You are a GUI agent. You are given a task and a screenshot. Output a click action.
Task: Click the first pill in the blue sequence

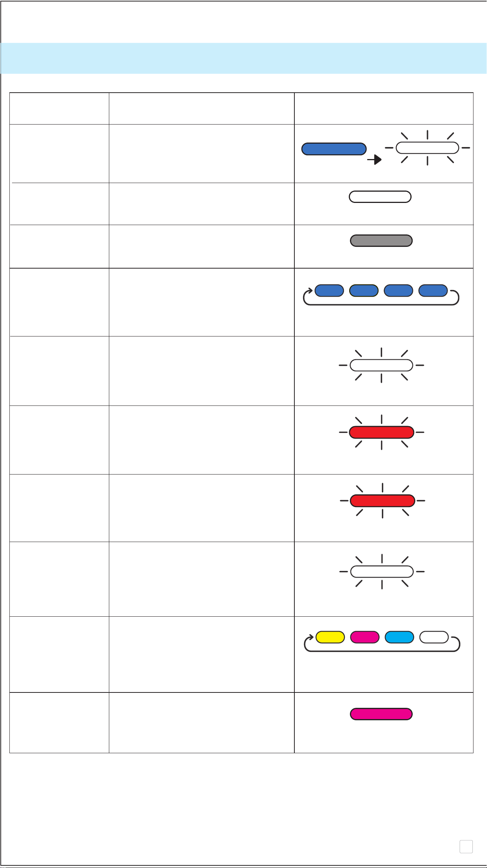pyautogui.click(x=329, y=291)
